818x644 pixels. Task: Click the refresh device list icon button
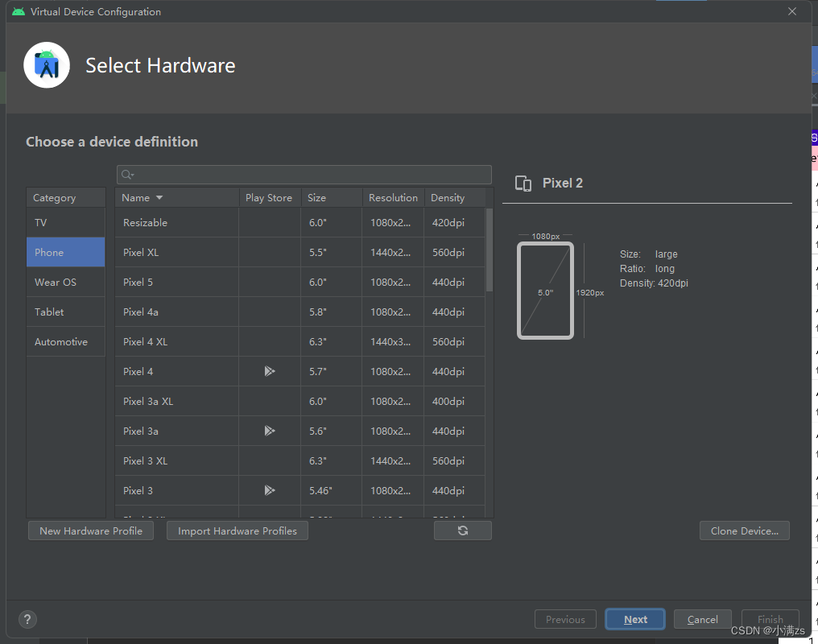tap(462, 530)
